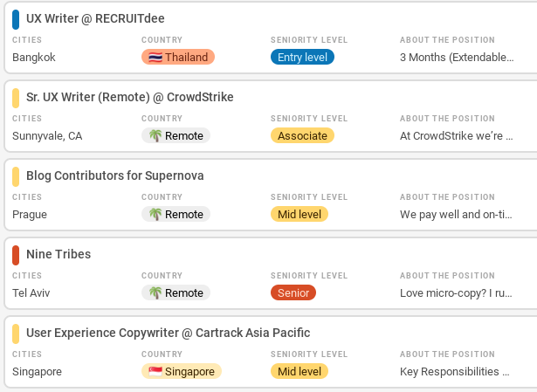Image resolution: width=537 pixels, height=392 pixels.
Task: Click the Thailand country tag
Action: pyautogui.click(x=178, y=58)
